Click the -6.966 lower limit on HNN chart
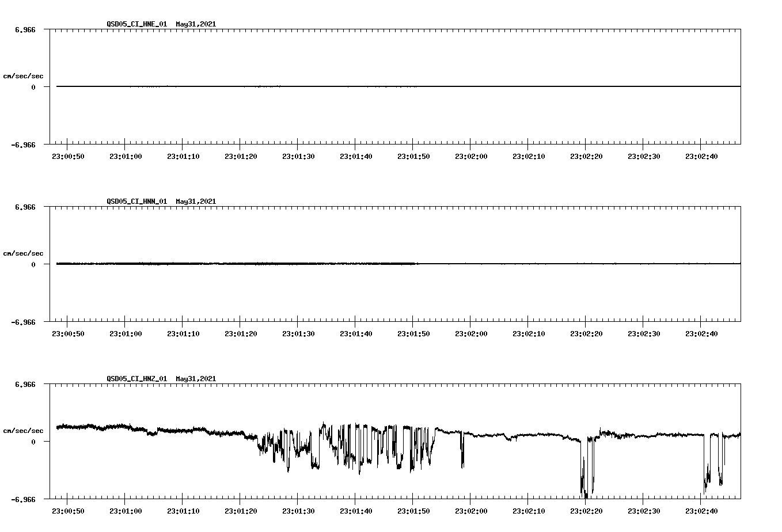The height and width of the screenshot is (532, 782). point(23,322)
